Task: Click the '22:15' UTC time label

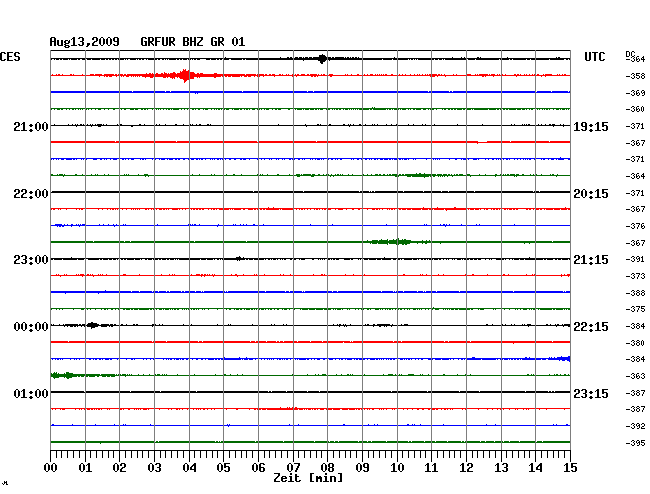Action: click(591, 327)
